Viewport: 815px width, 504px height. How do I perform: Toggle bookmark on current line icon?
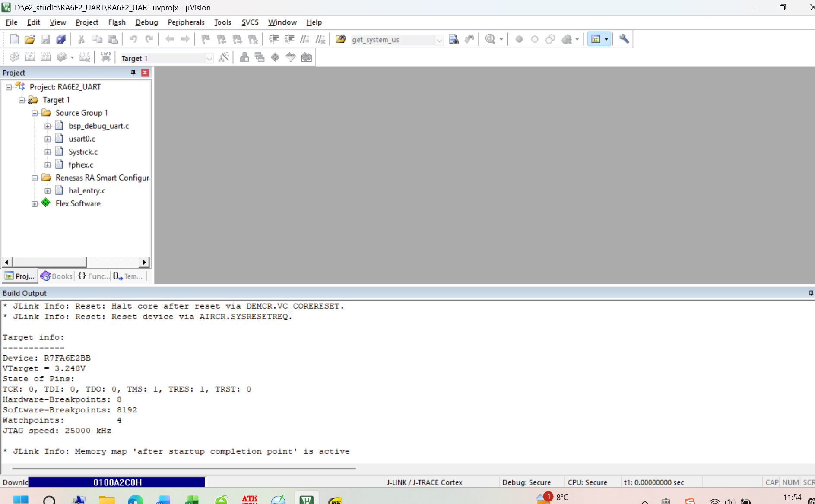pos(206,39)
